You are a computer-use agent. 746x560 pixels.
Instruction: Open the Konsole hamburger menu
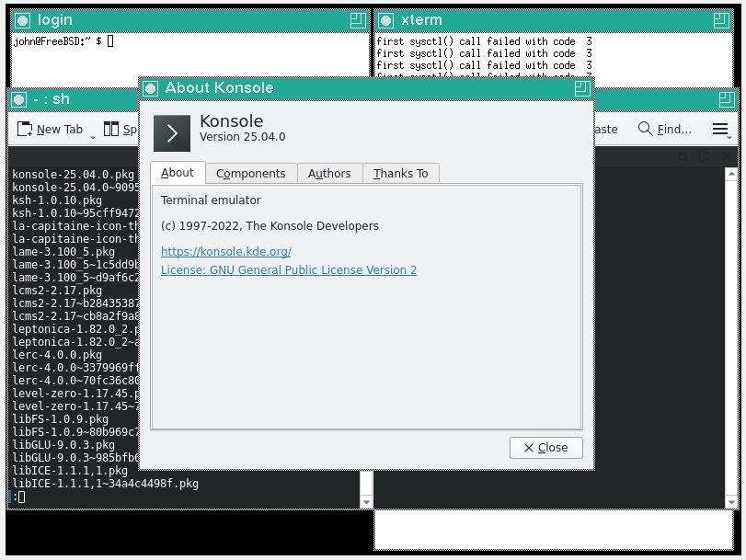[720, 129]
